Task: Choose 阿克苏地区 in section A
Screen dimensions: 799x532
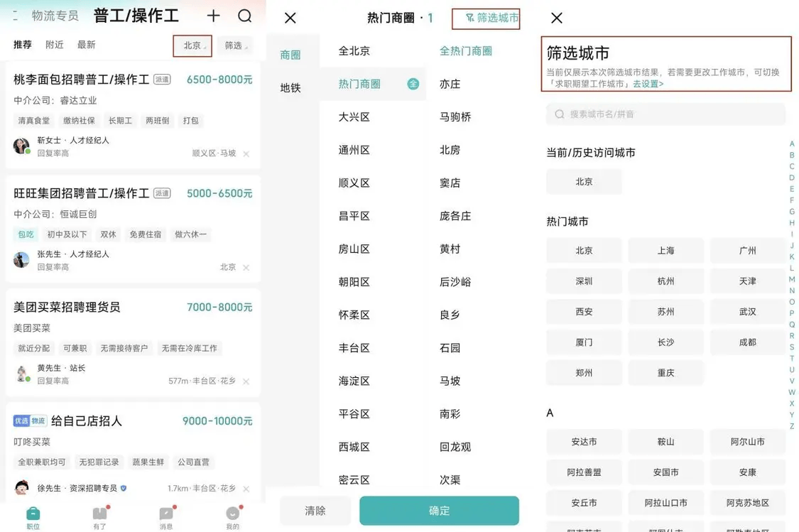Action: coord(748,502)
